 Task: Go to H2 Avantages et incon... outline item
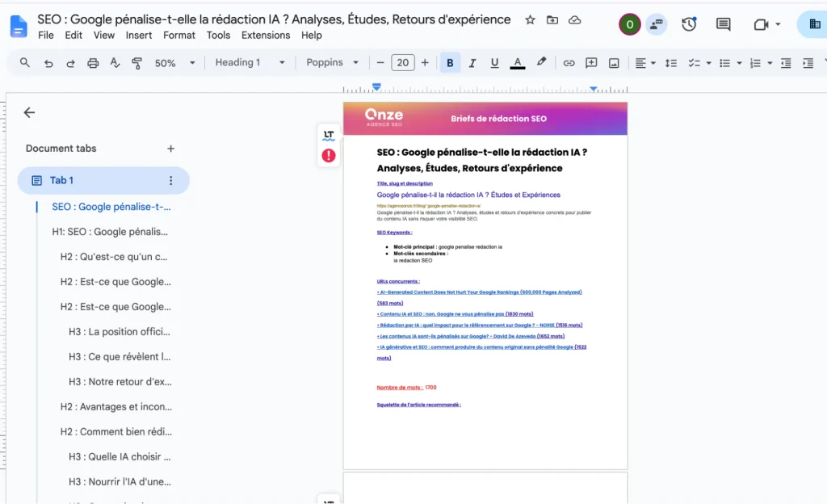(x=116, y=406)
